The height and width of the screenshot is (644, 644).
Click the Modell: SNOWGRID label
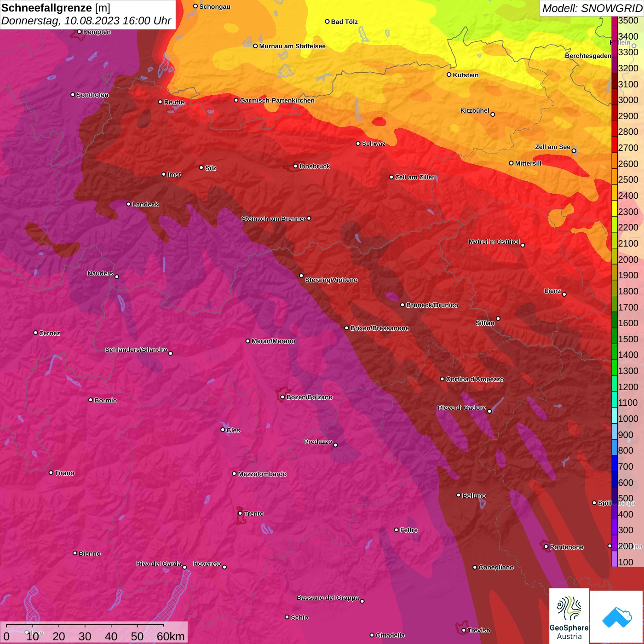(x=592, y=8)
